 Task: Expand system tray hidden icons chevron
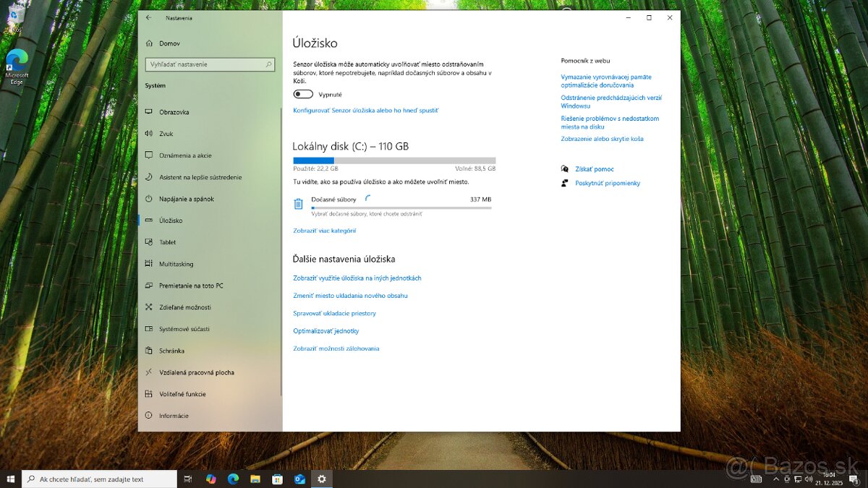776,479
